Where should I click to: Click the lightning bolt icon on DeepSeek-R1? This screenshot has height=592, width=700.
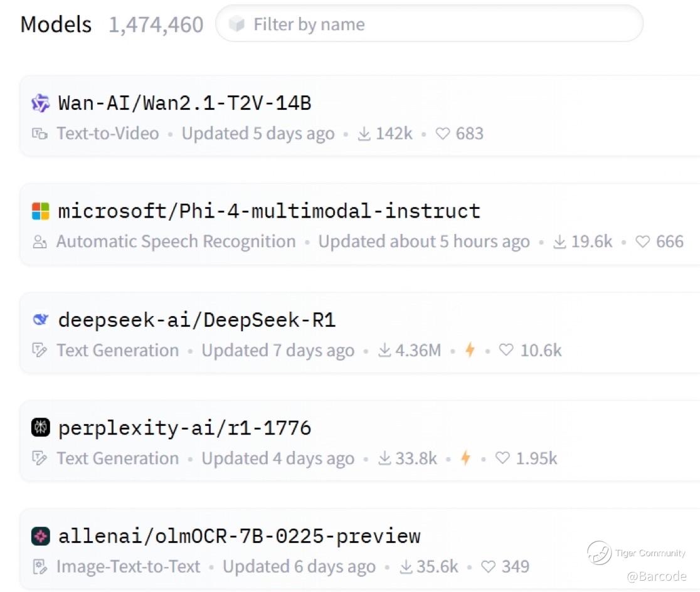tap(470, 349)
